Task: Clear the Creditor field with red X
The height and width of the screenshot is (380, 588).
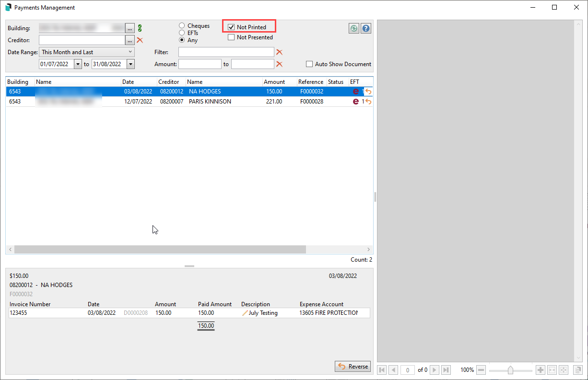Action: pos(140,40)
